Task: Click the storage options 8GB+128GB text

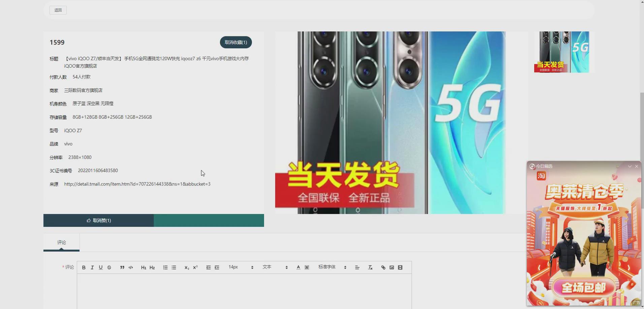Action: 112,117
